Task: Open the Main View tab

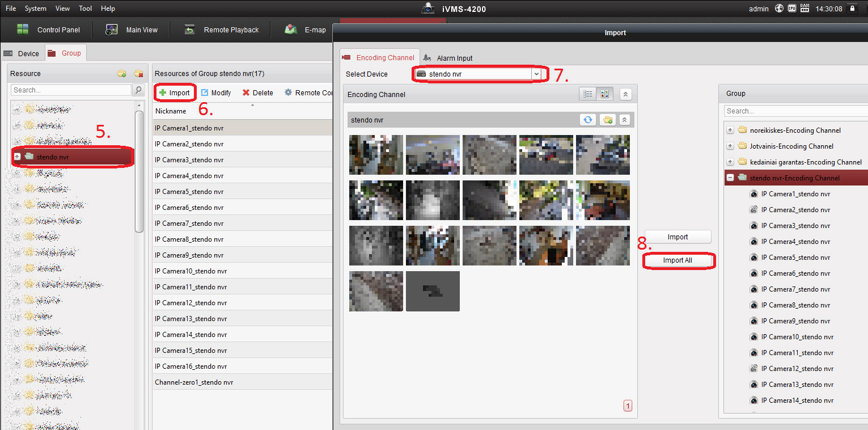Action: (x=132, y=29)
